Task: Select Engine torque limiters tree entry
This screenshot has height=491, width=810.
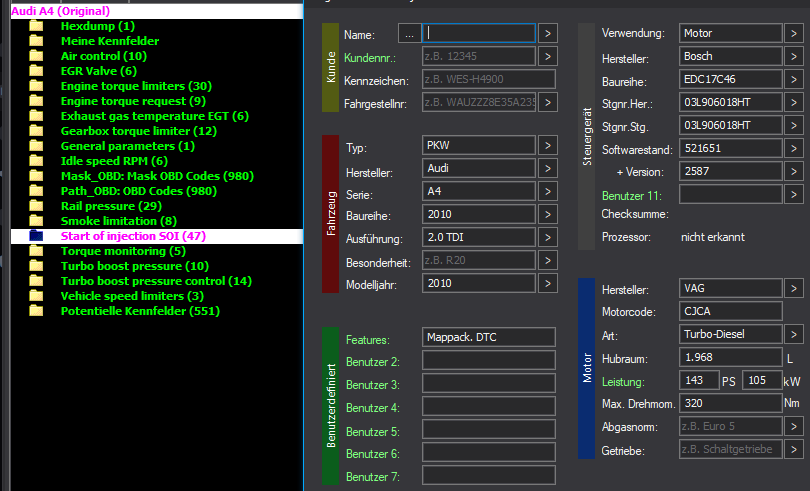Action: tap(136, 86)
